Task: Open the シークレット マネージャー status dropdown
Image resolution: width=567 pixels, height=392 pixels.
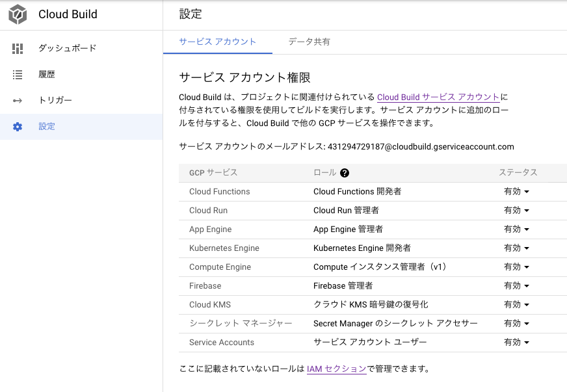Action: (516, 323)
